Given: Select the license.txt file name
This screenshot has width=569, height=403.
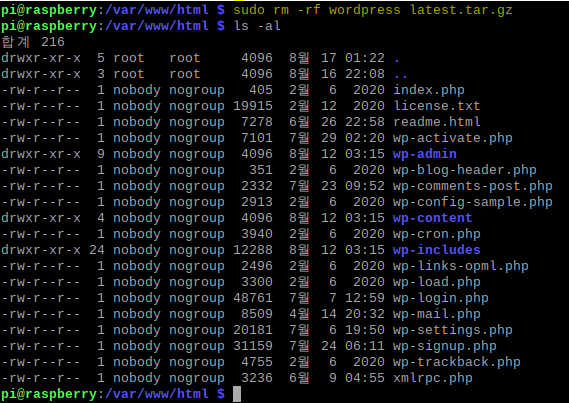Looking at the screenshot, I should (437, 106).
